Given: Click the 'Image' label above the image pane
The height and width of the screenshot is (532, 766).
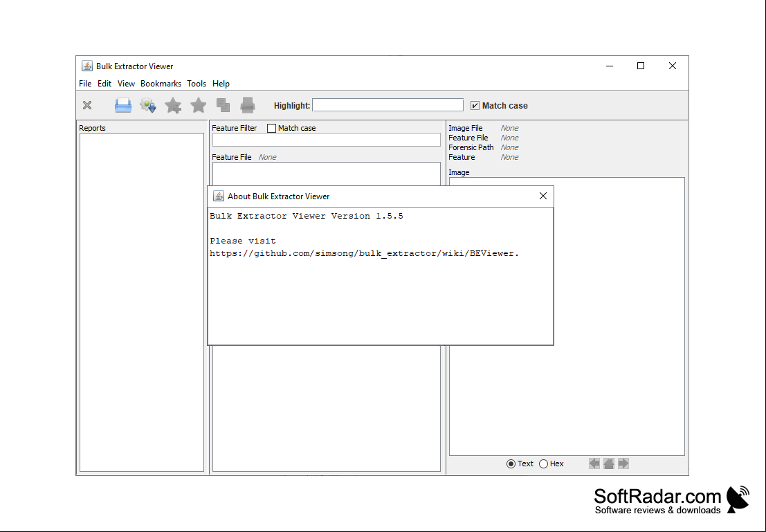Looking at the screenshot, I should pos(459,172).
